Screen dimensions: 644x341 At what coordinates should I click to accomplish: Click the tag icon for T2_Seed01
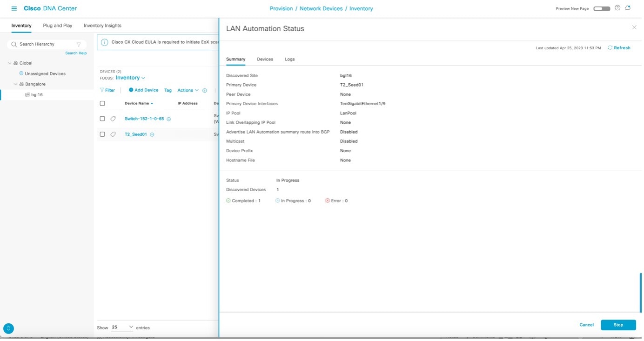tap(113, 134)
